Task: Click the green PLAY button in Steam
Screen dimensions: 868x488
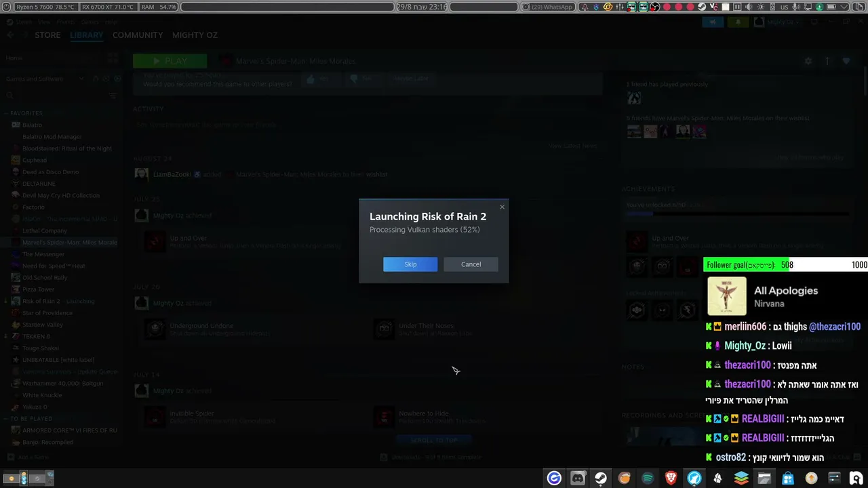Action: point(170,61)
